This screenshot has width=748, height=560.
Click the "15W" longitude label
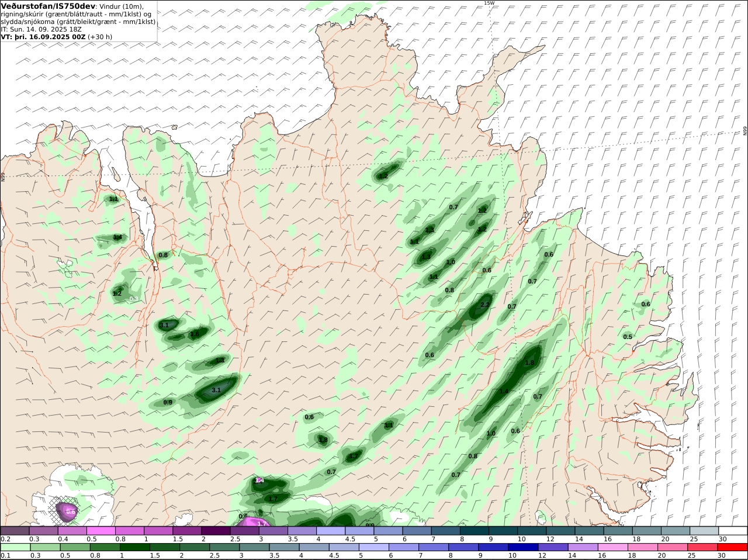pyautogui.click(x=489, y=3)
